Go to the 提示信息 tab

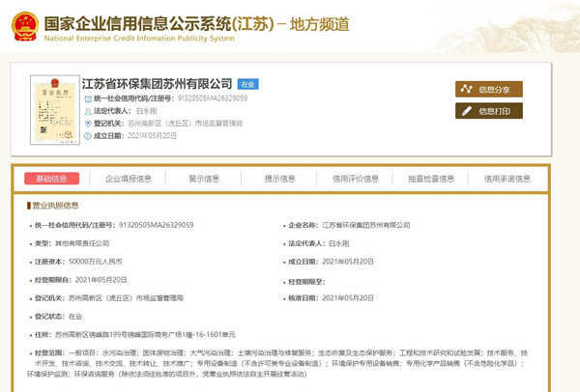279,179
